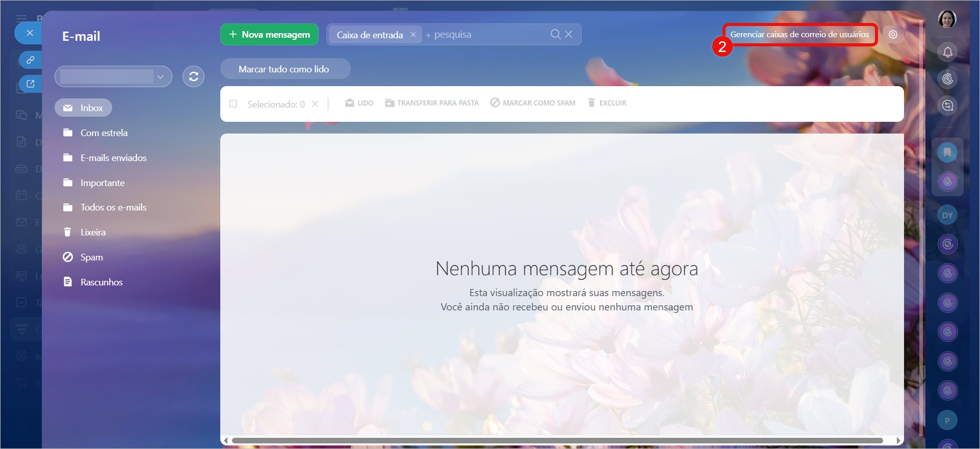Select the Lixeira folder
The width and height of the screenshot is (980, 449).
tap(93, 232)
